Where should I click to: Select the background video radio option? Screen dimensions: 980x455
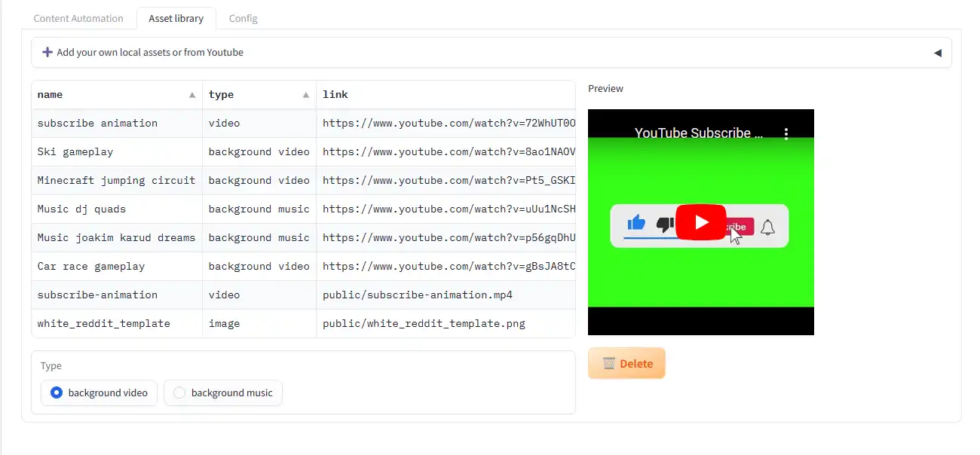[x=99, y=392]
